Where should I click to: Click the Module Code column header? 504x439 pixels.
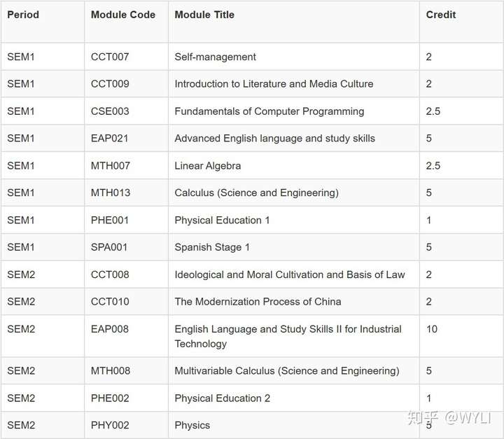[123, 15]
